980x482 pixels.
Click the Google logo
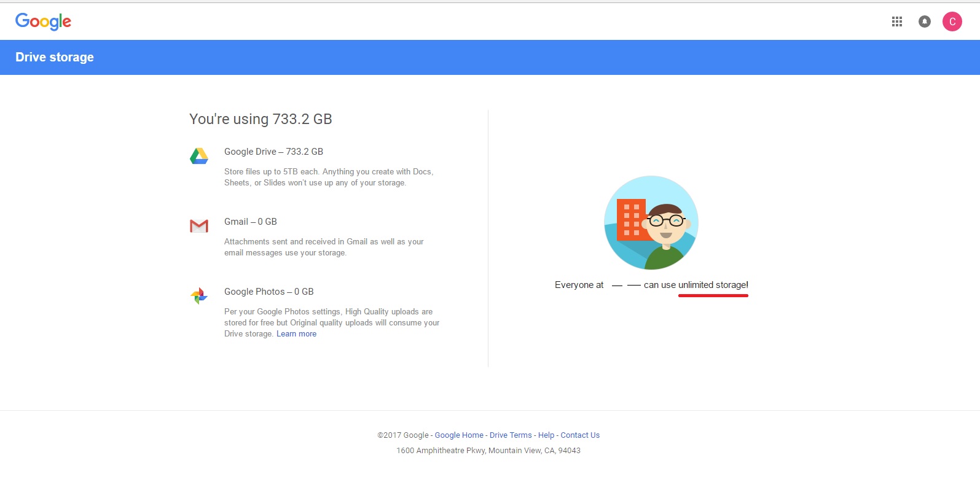pos(43,21)
